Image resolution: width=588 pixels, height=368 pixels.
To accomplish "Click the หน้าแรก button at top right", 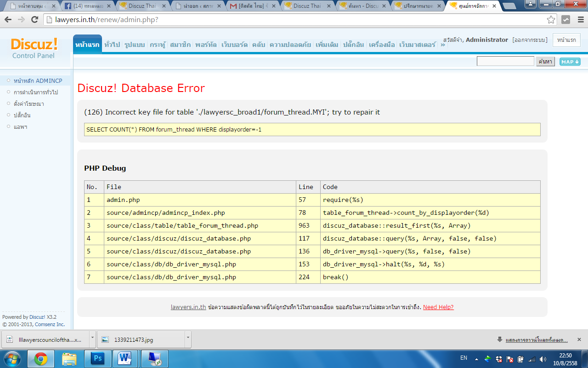I will [566, 40].
